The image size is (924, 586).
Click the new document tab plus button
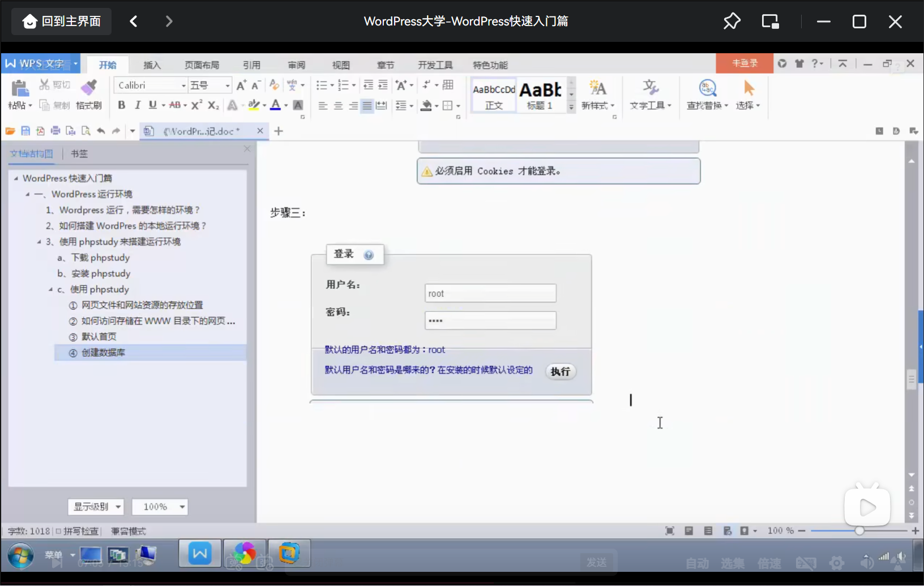pyautogui.click(x=279, y=131)
